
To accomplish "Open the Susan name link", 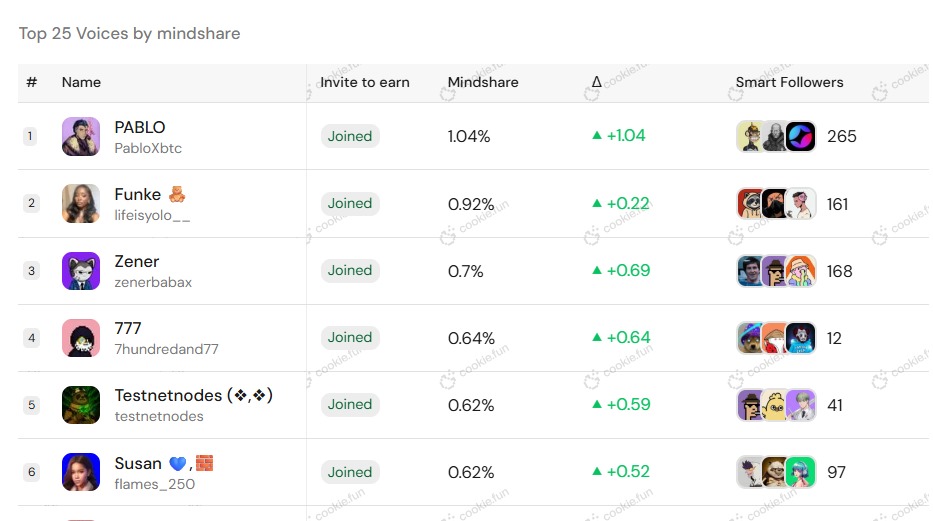I will coord(138,463).
